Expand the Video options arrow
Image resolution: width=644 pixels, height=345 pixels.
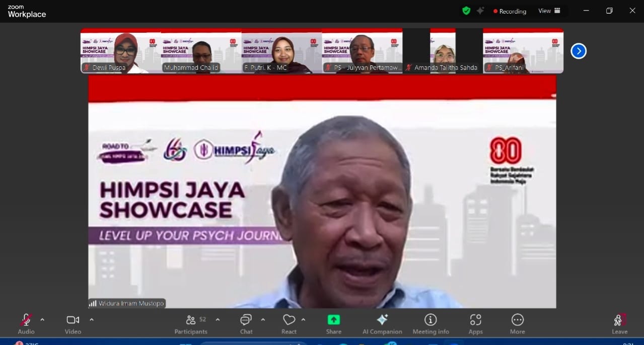pyautogui.click(x=92, y=319)
